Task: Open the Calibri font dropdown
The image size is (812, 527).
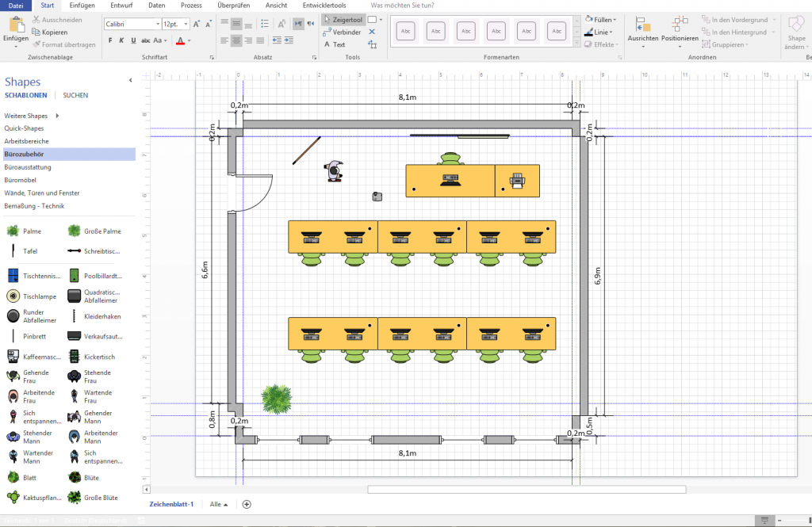Action: [157, 23]
